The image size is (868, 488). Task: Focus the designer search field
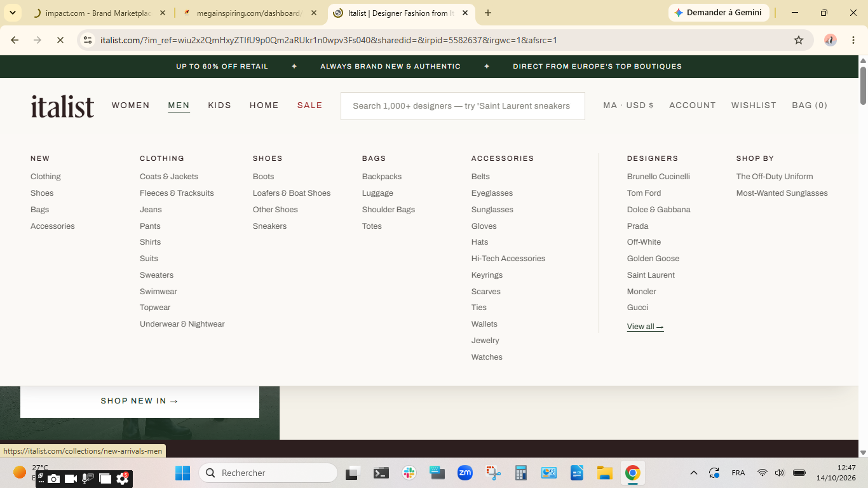click(463, 106)
